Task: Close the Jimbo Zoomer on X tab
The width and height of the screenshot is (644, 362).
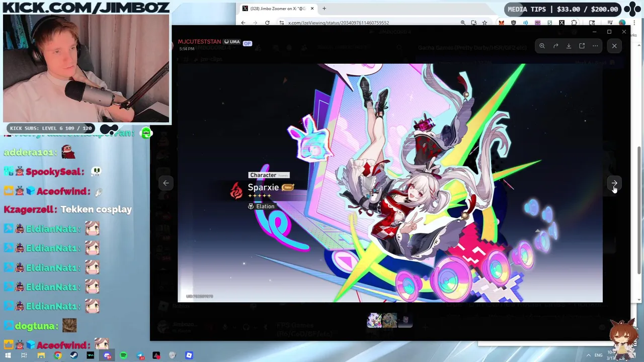Action: (312, 9)
